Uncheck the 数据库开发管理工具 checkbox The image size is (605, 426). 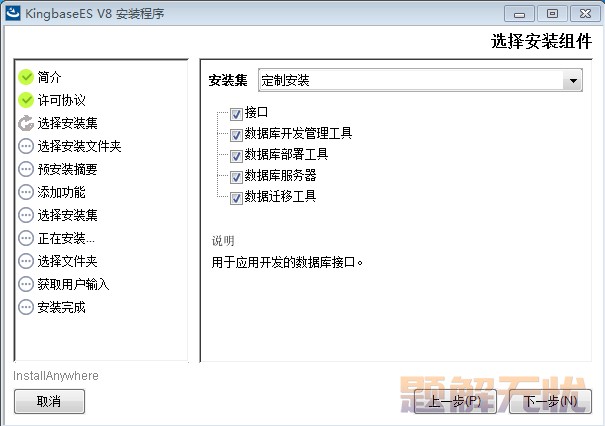[236, 135]
